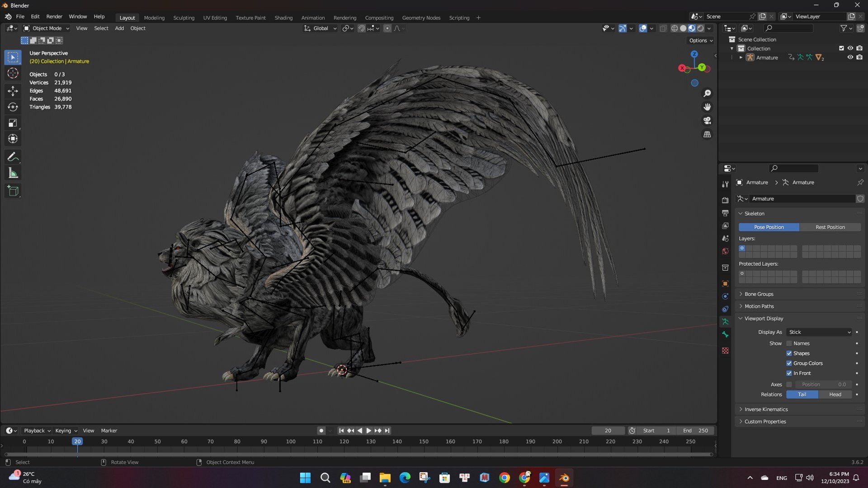Click the zoom view magnifier icon
This screenshot has width=868, height=488.
tap(707, 94)
